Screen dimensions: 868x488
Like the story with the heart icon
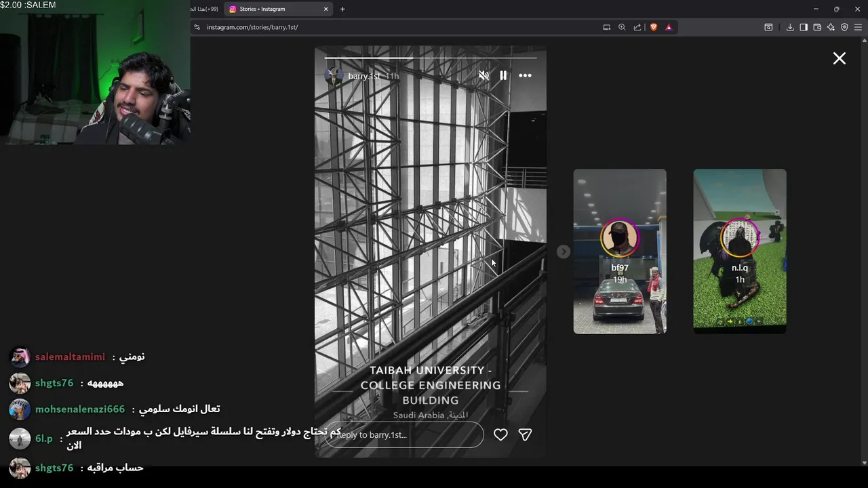pyautogui.click(x=500, y=434)
